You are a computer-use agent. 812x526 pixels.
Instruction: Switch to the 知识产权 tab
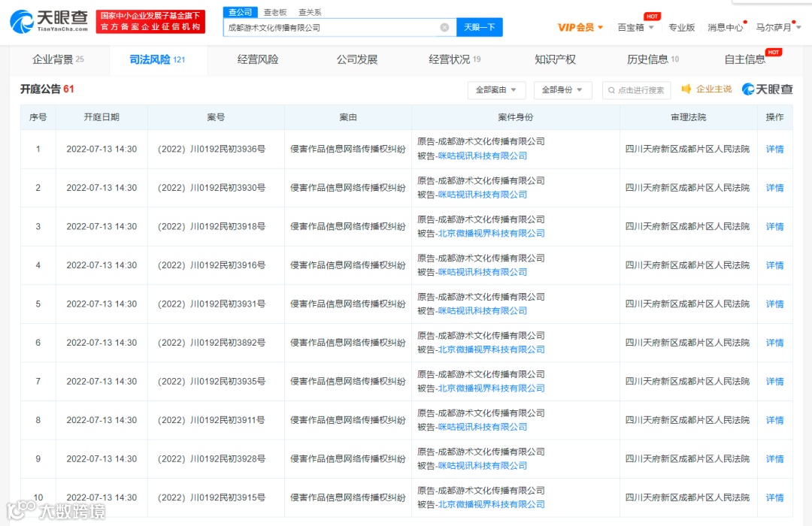pos(555,59)
